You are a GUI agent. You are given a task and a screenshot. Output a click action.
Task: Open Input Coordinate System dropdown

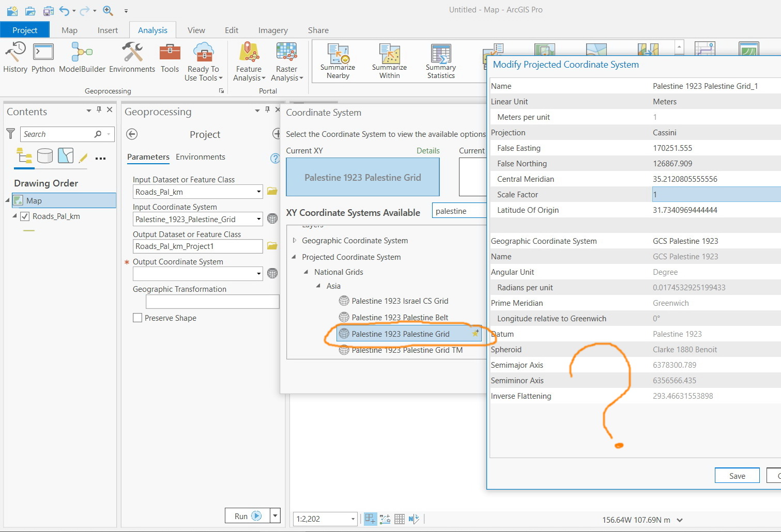pyautogui.click(x=258, y=219)
